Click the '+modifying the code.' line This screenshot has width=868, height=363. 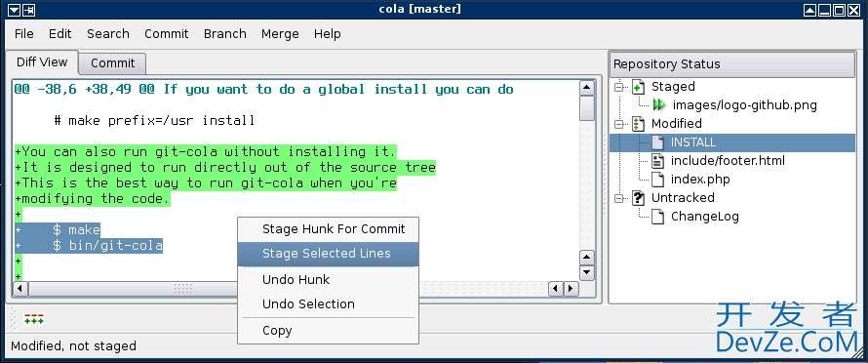(x=93, y=198)
